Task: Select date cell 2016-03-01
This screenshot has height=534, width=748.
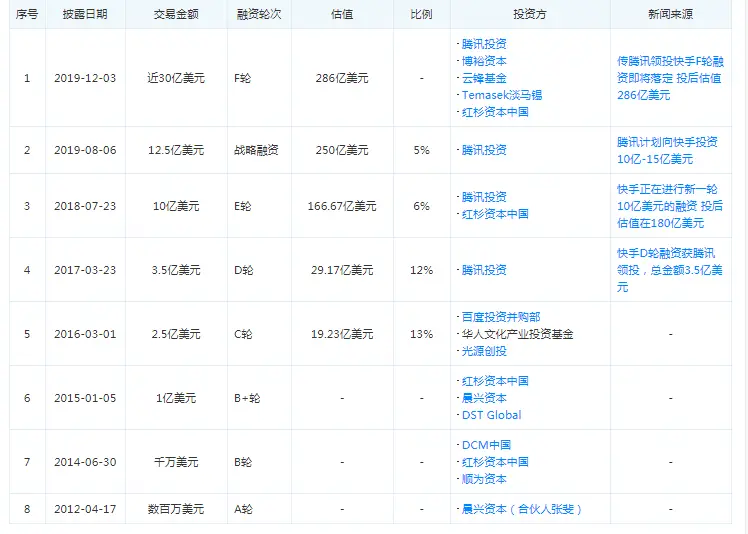Action: 85,334
